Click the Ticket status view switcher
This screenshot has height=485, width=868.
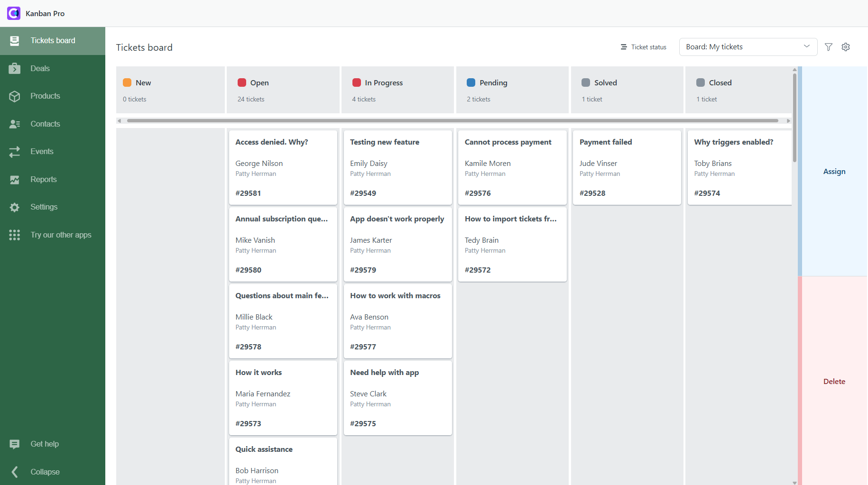click(x=643, y=47)
